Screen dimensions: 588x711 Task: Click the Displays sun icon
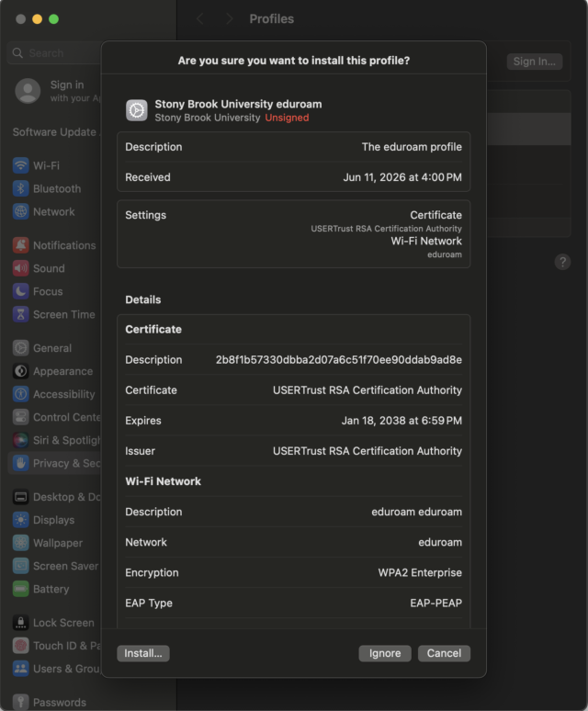20,520
